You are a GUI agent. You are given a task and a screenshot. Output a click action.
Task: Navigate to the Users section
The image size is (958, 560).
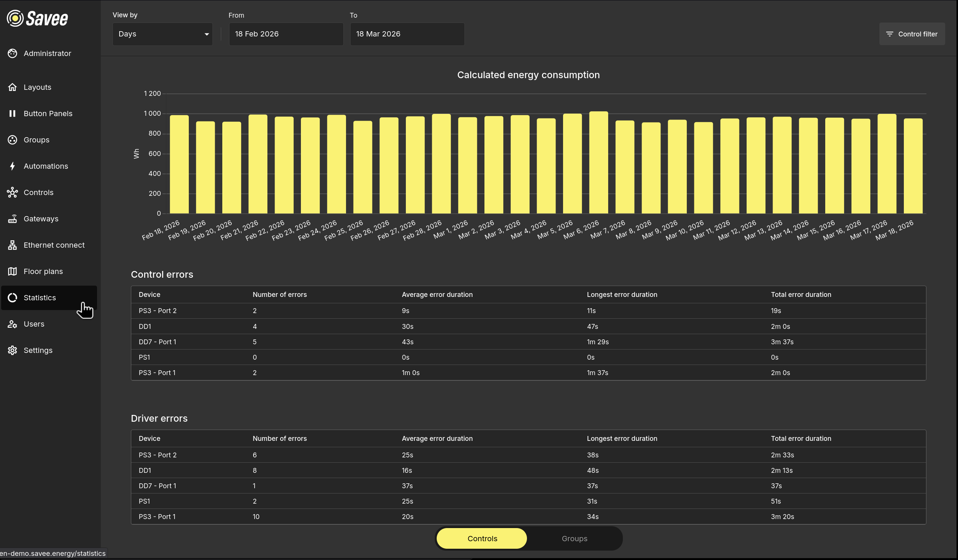(34, 324)
